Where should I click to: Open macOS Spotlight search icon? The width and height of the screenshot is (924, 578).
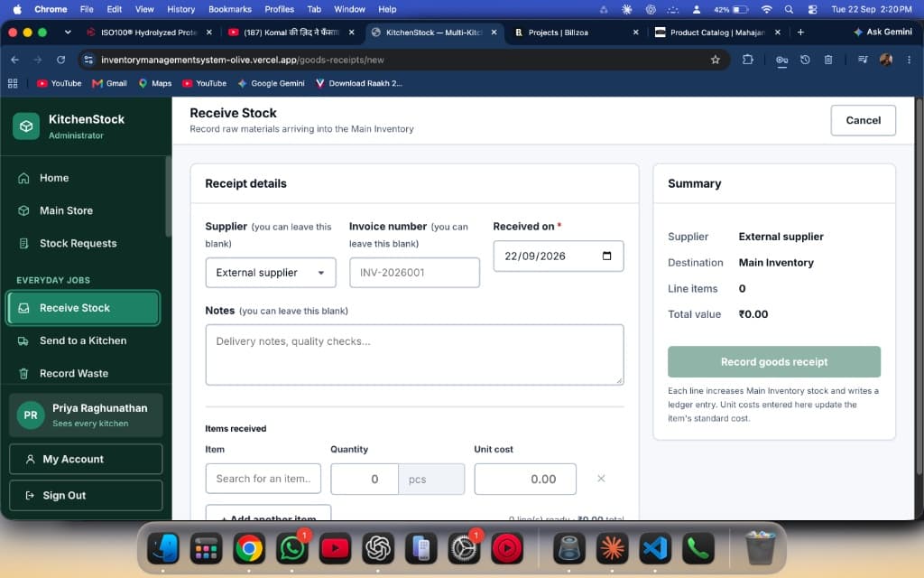click(x=789, y=9)
